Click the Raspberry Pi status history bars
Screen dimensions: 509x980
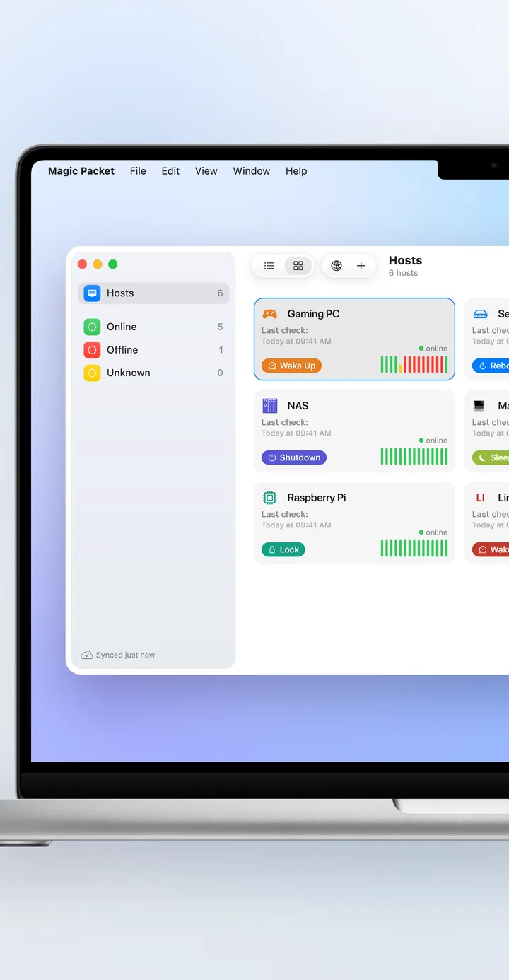click(x=414, y=549)
